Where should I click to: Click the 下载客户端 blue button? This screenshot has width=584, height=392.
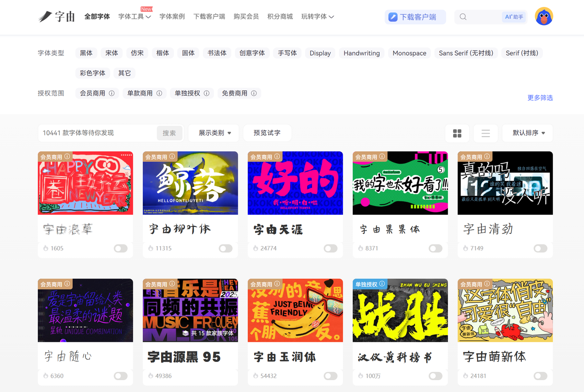(415, 17)
